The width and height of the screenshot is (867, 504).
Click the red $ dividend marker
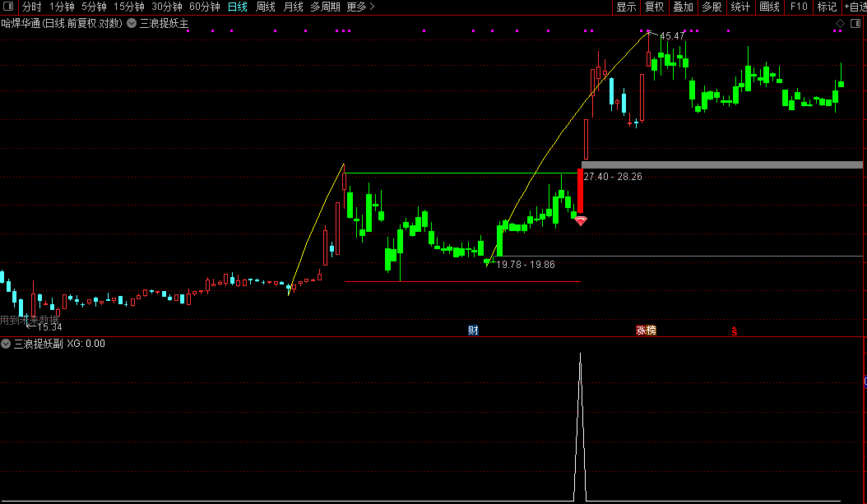pos(735,331)
